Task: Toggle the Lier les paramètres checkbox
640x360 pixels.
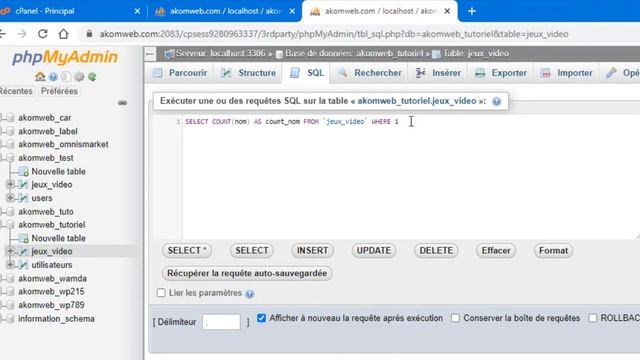Action: pos(161,293)
